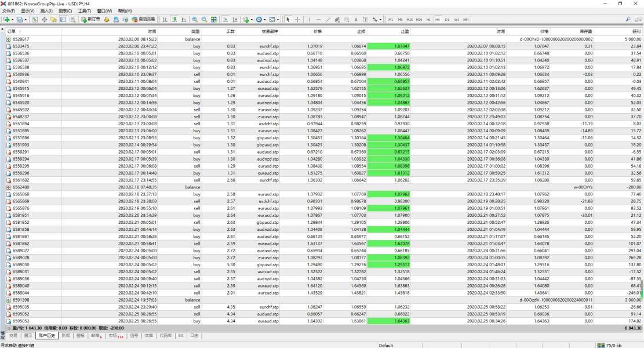Select the text label A tool
Screen dimensions: 644x348
click(x=356, y=19)
